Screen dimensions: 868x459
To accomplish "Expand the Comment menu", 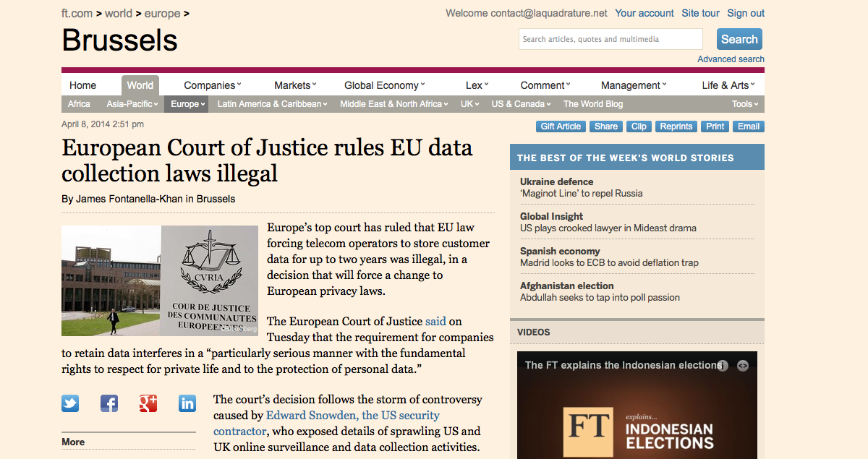I will pyautogui.click(x=546, y=85).
